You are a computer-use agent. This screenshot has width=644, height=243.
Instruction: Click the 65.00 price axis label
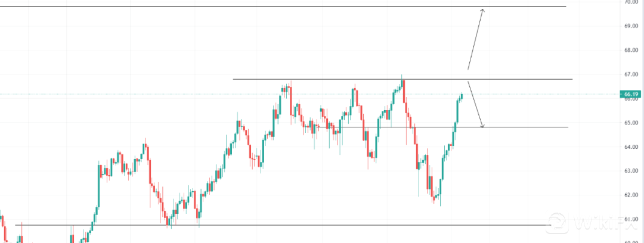point(631,123)
